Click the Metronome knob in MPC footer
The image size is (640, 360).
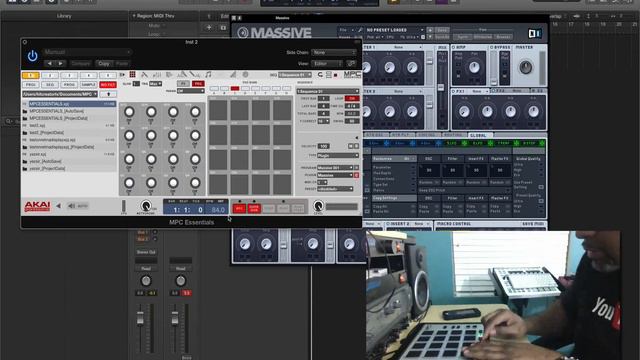pos(146,205)
